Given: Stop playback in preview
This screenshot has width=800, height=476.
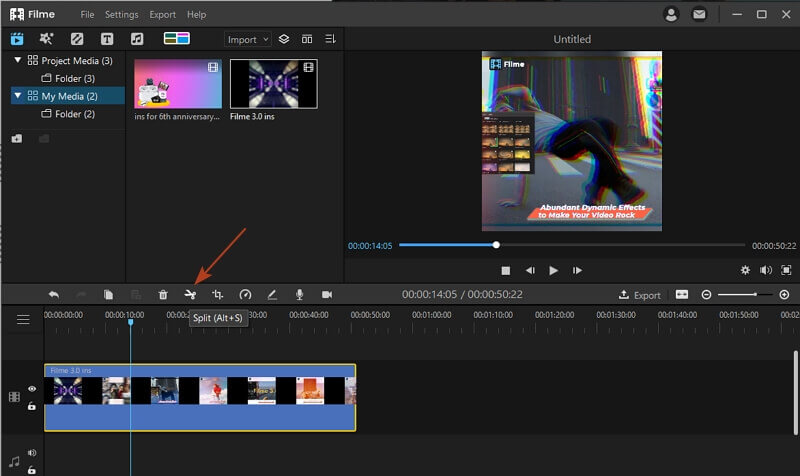Looking at the screenshot, I should [506, 270].
